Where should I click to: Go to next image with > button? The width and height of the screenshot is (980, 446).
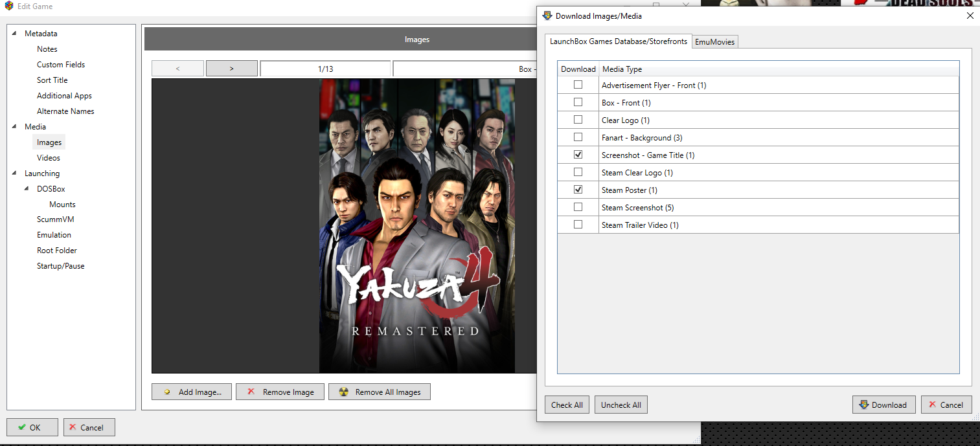pyautogui.click(x=232, y=69)
